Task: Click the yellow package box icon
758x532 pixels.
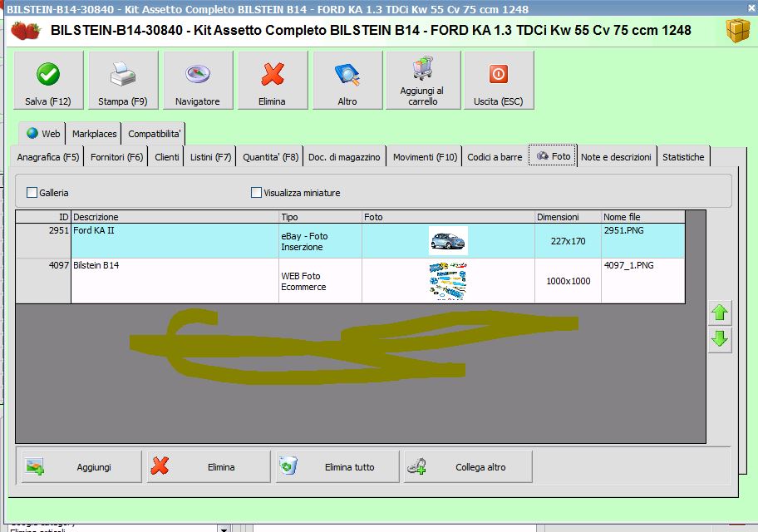Action: tap(737, 31)
